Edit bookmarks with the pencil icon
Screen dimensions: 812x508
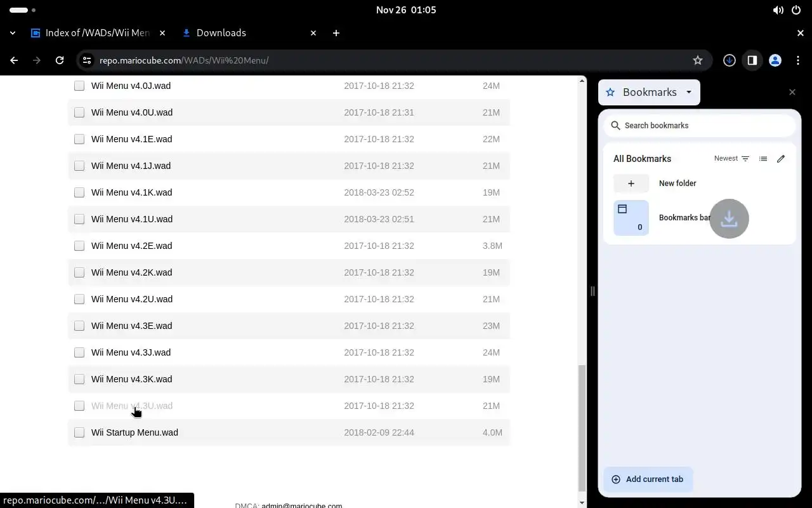point(781,159)
